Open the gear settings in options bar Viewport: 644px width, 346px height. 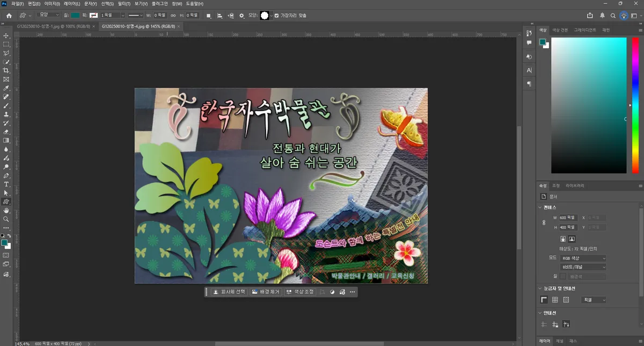click(x=241, y=16)
